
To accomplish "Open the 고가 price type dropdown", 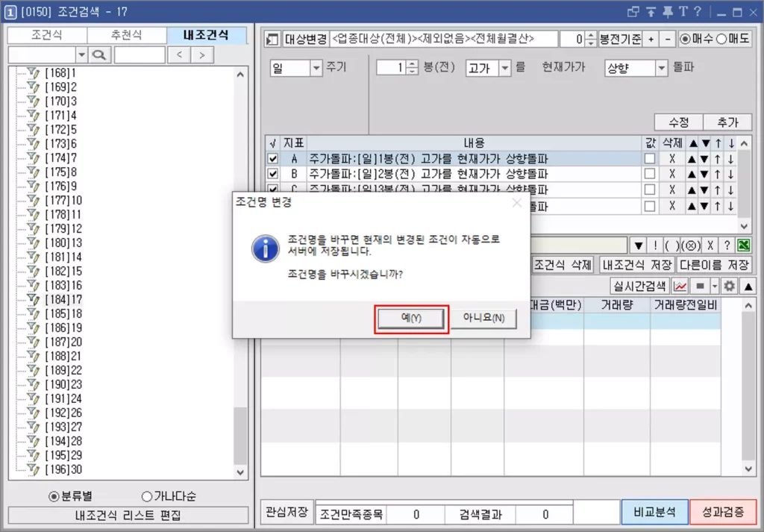I will tap(505, 68).
